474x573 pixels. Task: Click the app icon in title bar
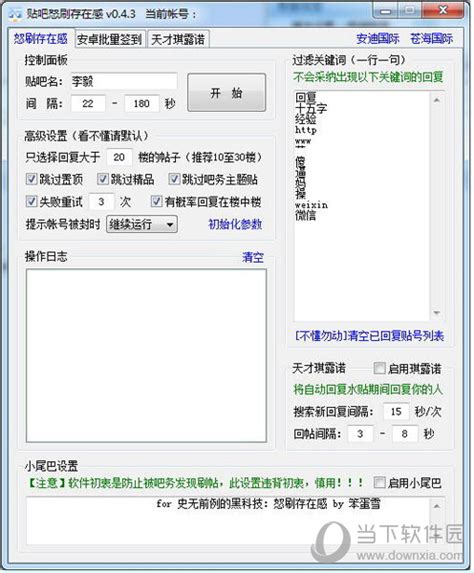coord(15,14)
